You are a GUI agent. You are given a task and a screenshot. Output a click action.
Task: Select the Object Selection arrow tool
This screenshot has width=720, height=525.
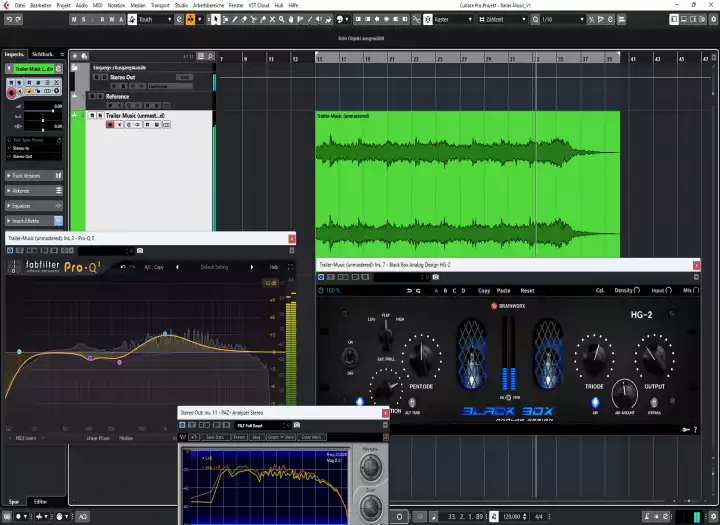(x=216, y=19)
